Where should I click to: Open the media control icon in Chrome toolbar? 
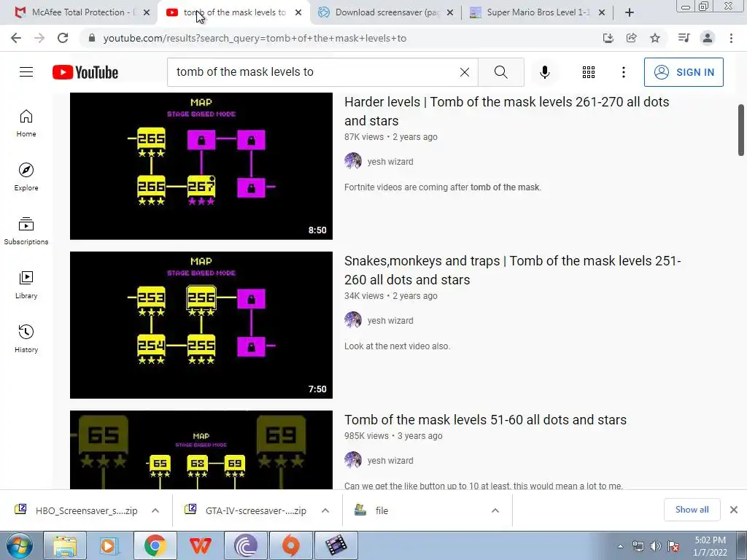tap(684, 38)
